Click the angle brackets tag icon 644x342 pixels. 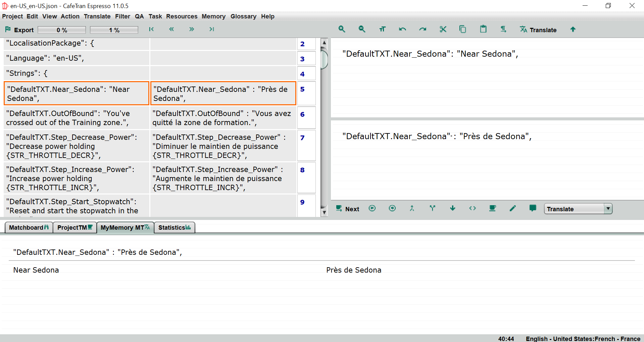[x=473, y=208]
